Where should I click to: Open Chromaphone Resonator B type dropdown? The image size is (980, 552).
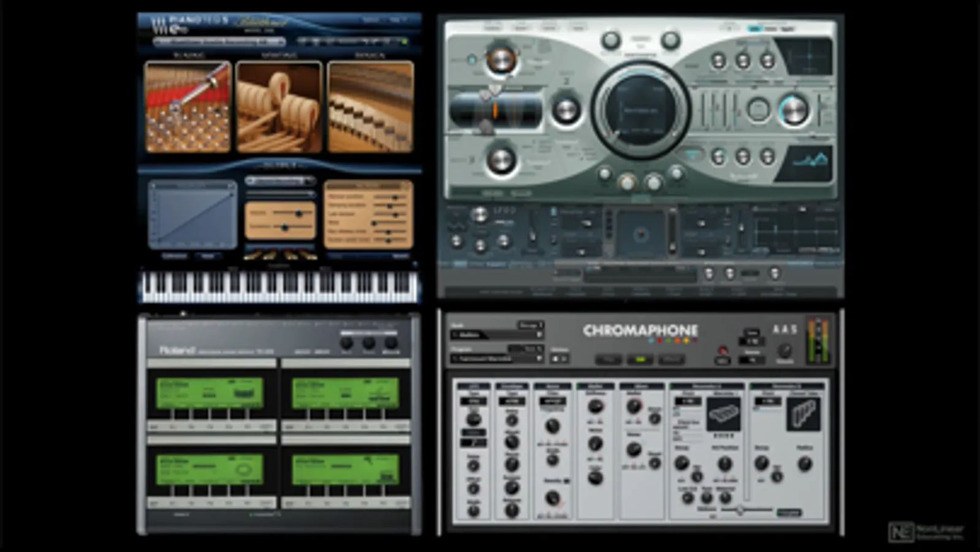coord(767,402)
